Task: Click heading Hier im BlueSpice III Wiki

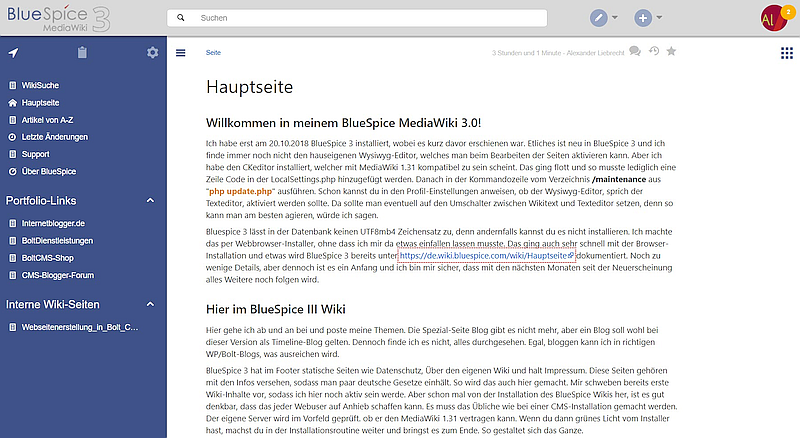Action: point(276,309)
